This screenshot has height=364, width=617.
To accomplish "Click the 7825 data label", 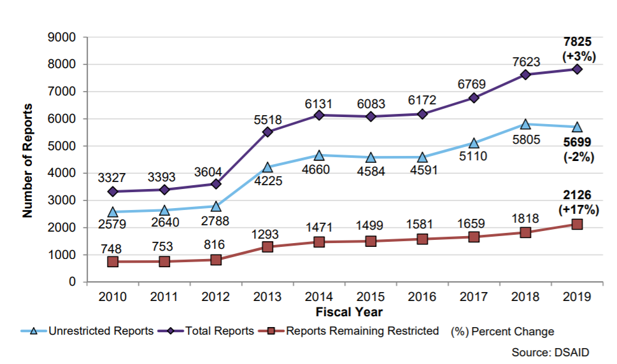I will [578, 42].
